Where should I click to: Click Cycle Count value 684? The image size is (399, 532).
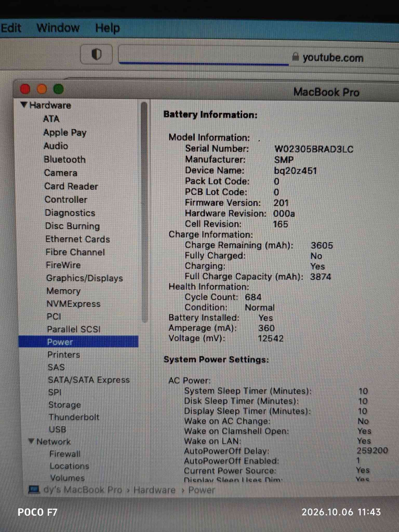[x=253, y=297]
